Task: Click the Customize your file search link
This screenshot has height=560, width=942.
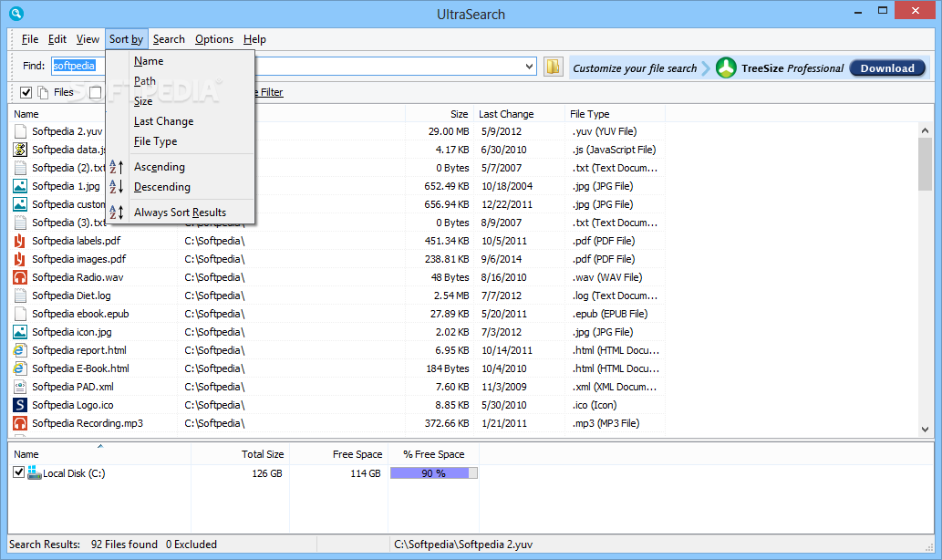Action: pyautogui.click(x=635, y=67)
